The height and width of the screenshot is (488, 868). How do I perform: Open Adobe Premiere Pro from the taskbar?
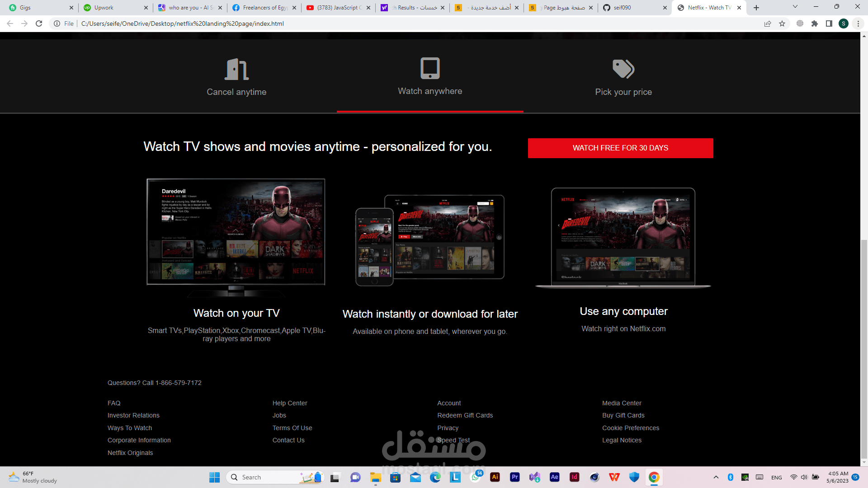click(515, 477)
